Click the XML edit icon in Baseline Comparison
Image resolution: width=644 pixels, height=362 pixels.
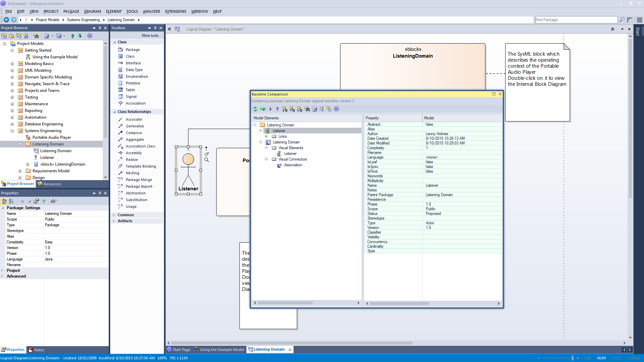point(314,109)
